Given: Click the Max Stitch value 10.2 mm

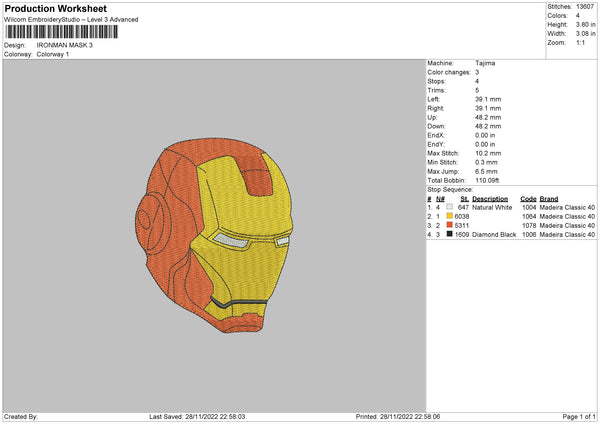Looking at the screenshot, I should [488, 153].
